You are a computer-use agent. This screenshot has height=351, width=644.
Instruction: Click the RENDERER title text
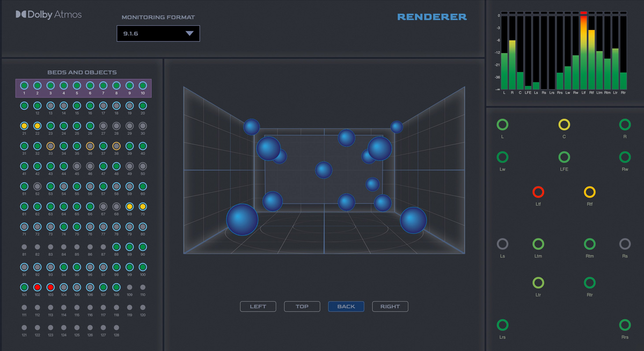432,17
